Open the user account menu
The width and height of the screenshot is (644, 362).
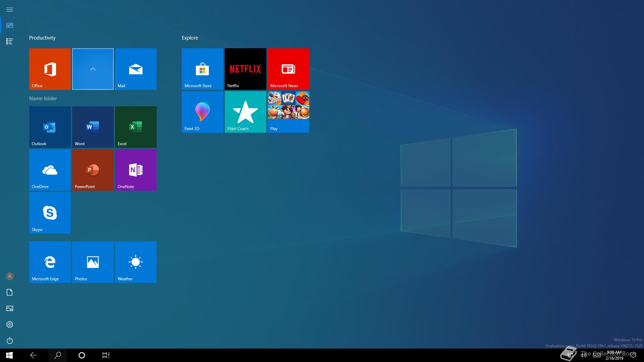click(x=10, y=276)
